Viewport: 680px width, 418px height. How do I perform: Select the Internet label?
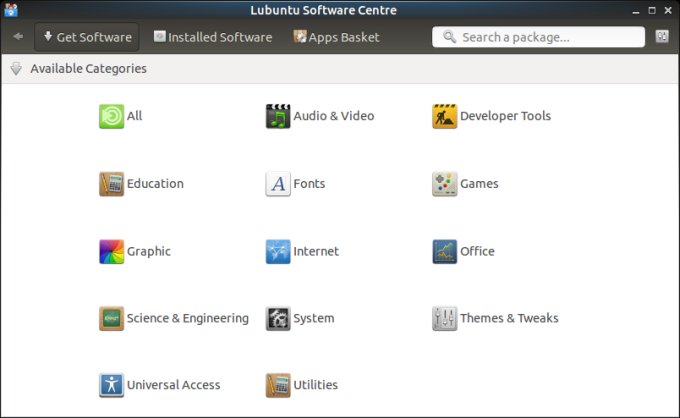[x=316, y=251]
